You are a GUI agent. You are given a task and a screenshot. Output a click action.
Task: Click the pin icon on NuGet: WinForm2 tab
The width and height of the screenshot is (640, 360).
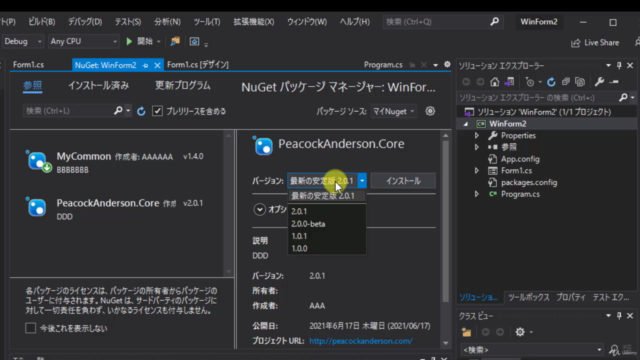click(145, 65)
